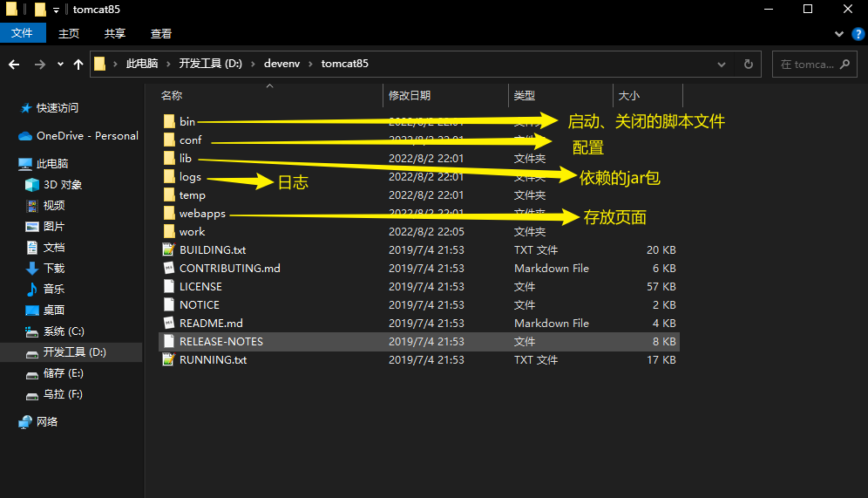Open the 文件 menu tab
This screenshot has width=868, height=498.
[22, 33]
